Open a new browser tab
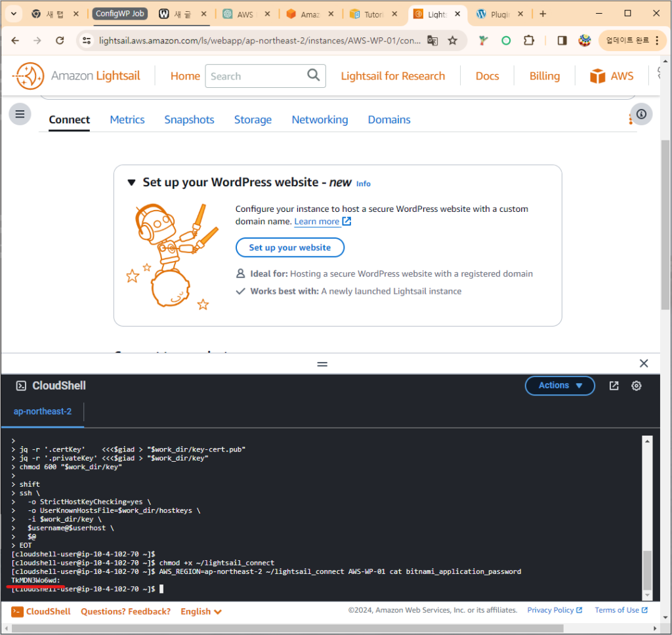Screen dimensions: 672x635 pos(543,14)
